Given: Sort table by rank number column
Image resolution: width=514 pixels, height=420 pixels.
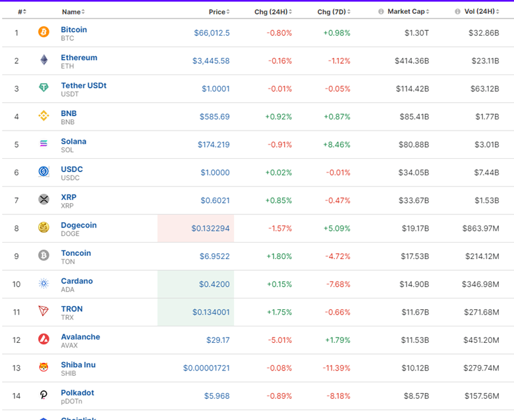Looking at the screenshot, I should click(22, 12).
